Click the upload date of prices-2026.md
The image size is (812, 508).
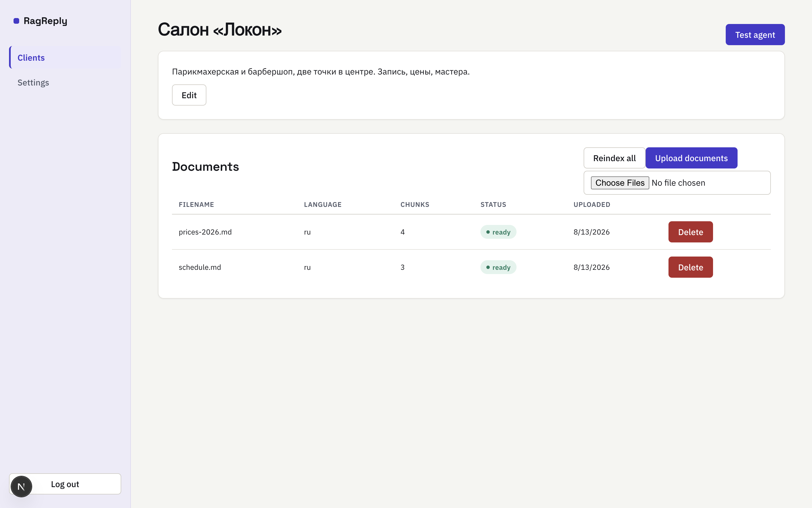[x=592, y=232]
